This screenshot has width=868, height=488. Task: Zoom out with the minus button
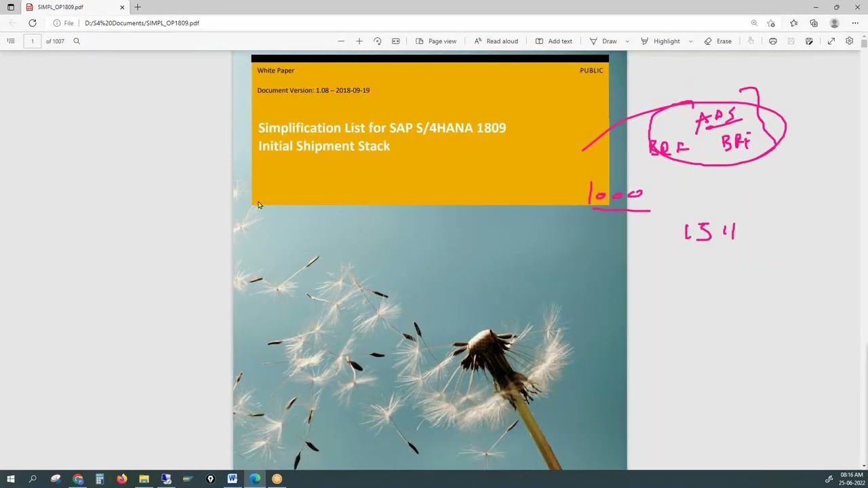(341, 41)
